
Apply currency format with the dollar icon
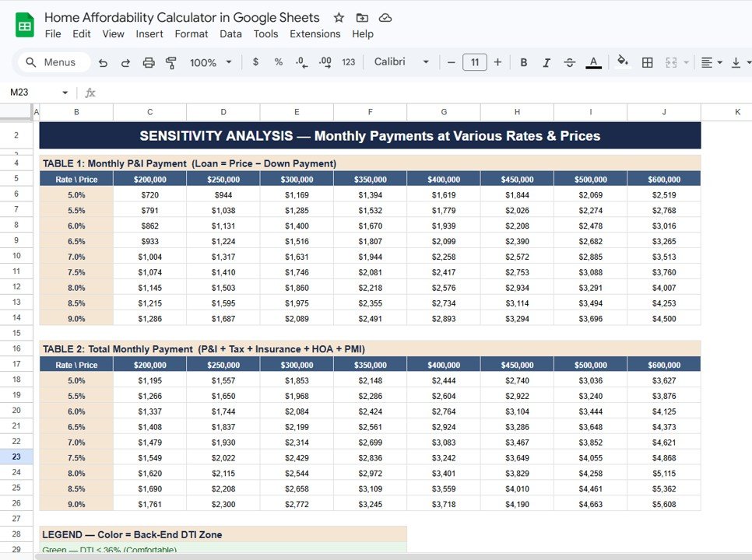click(255, 62)
